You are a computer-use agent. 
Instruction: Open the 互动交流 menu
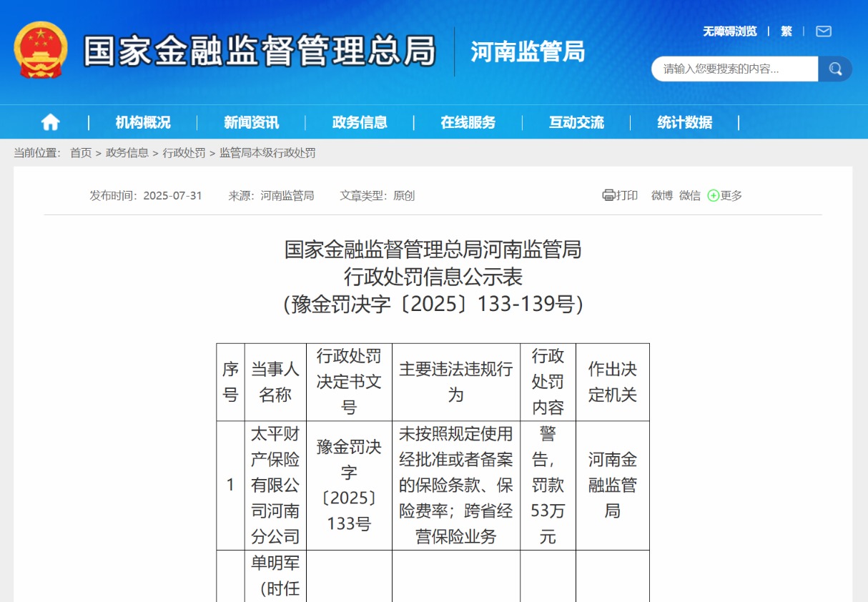pos(576,122)
